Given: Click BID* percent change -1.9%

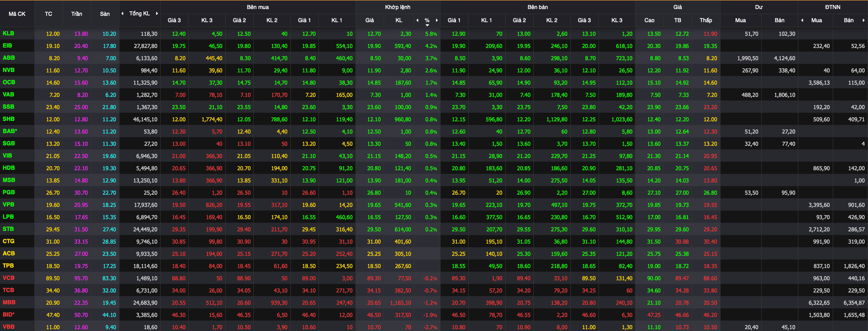Looking at the screenshot, I should point(430,315).
